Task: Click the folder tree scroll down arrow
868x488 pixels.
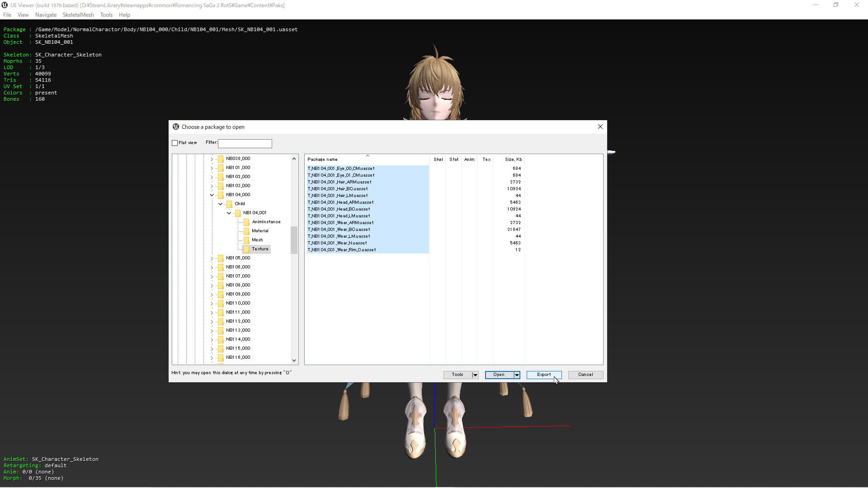Action: tap(294, 360)
